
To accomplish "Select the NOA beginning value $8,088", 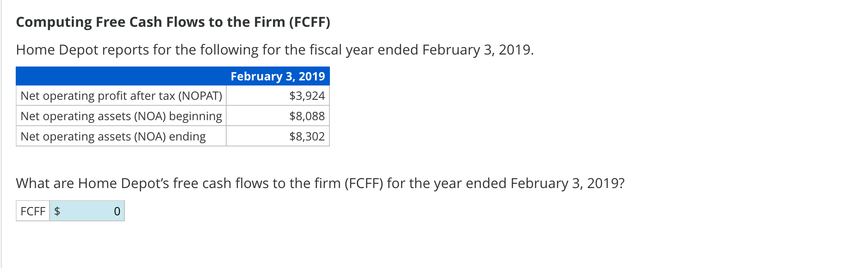I will (307, 116).
